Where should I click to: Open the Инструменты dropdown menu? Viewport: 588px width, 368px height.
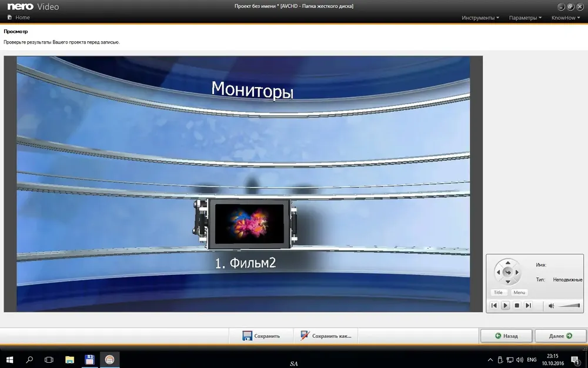coord(480,18)
